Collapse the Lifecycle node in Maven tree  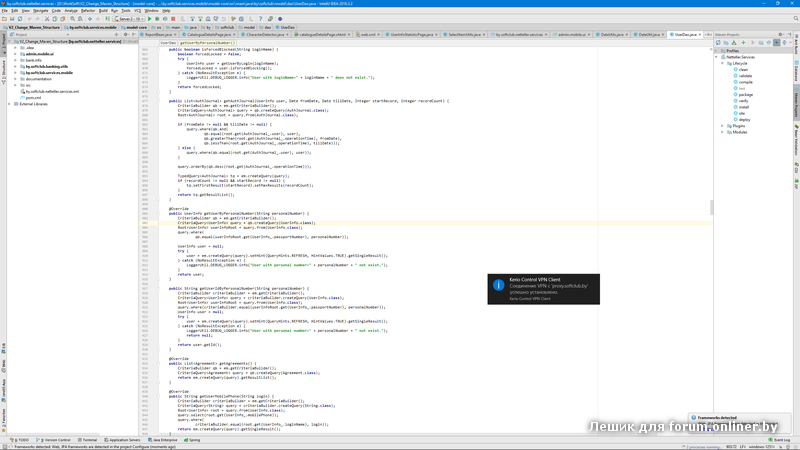(723, 63)
